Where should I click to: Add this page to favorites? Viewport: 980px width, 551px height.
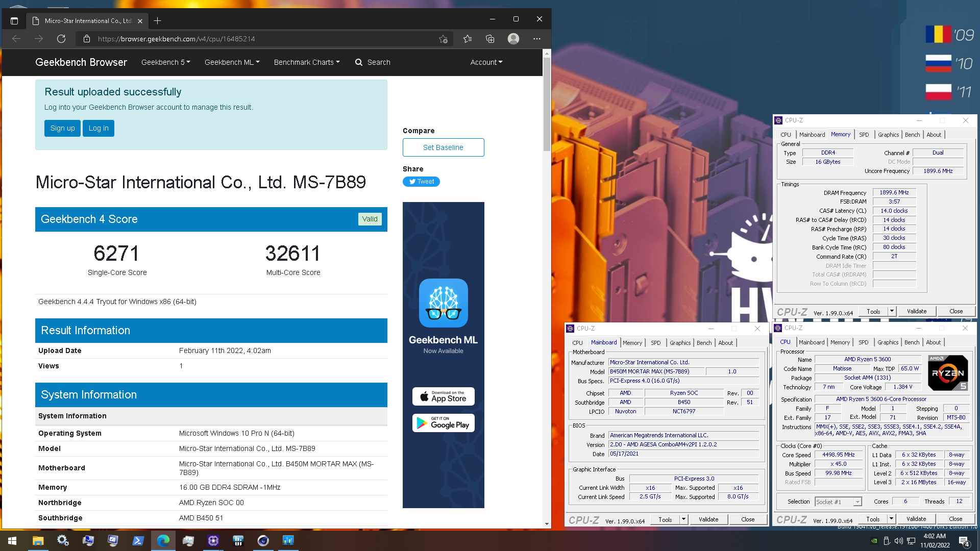[443, 39]
